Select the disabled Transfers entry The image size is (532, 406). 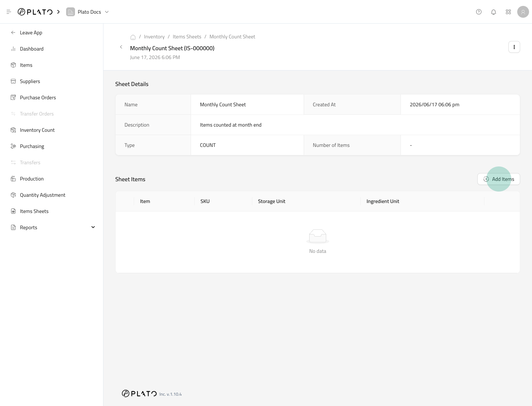click(x=30, y=162)
